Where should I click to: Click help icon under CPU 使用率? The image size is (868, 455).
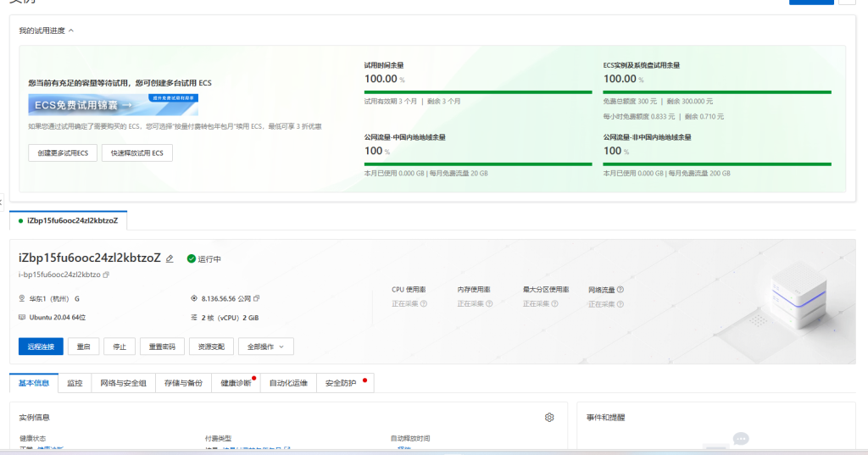424,304
